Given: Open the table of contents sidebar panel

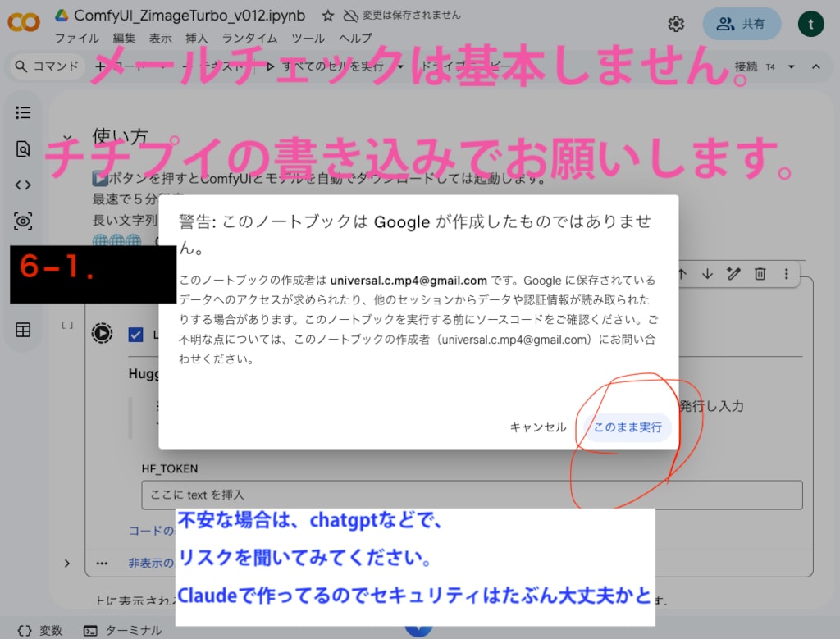Looking at the screenshot, I should point(21,112).
